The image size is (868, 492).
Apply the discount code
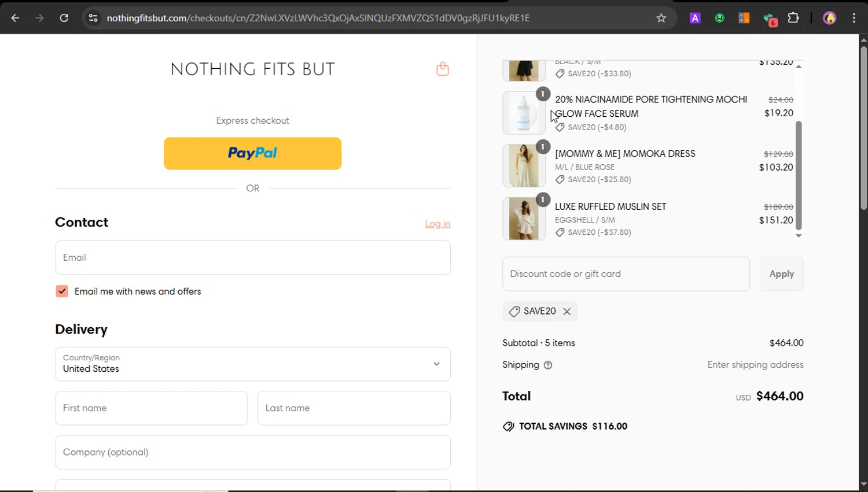[781, 274]
